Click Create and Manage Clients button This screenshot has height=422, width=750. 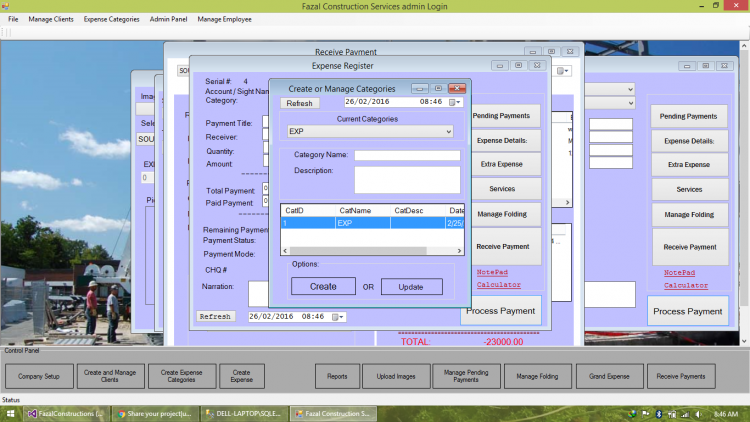click(110, 377)
